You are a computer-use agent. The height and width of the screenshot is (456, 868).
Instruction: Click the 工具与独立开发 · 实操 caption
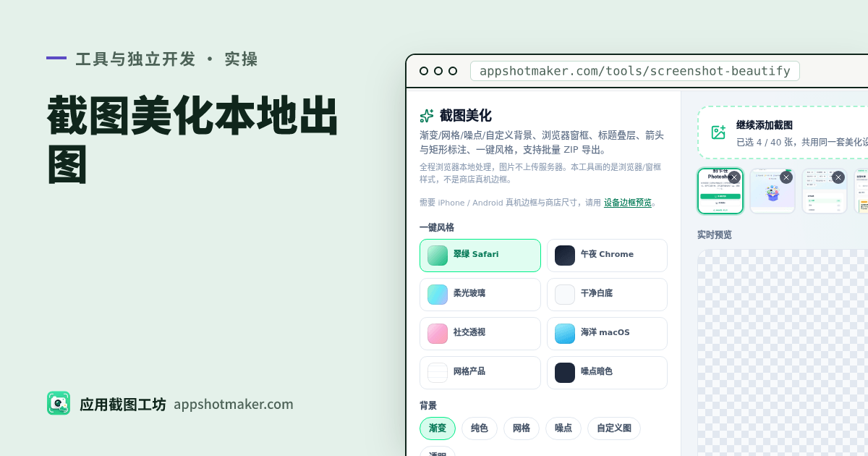167,59
